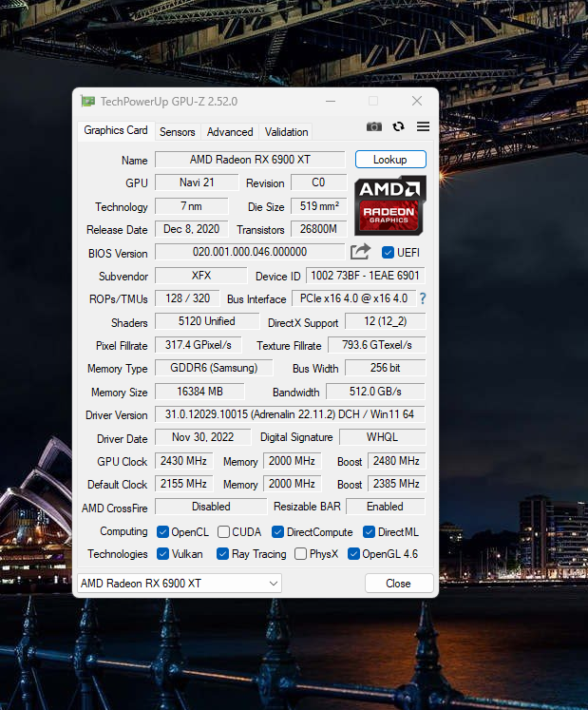Screen dimensions: 588x710
Task: Switch to the Sensors tab
Action: [x=178, y=132]
